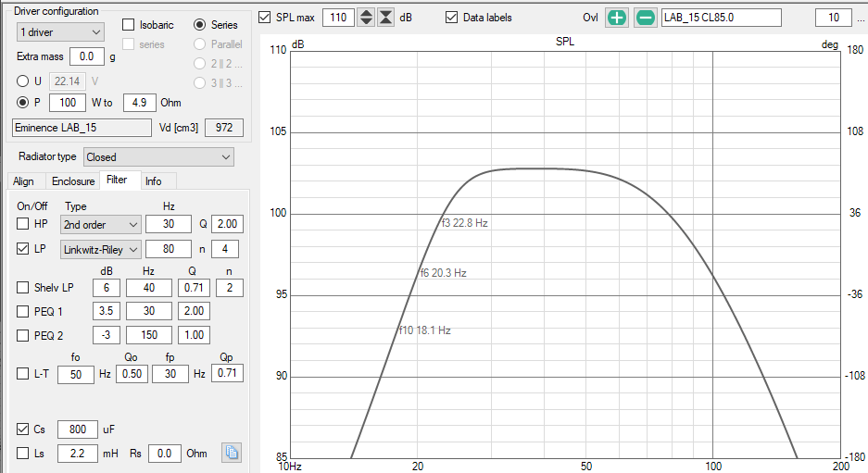Enable the L-T checkbox
The width and height of the screenshot is (868, 473).
click(x=23, y=373)
